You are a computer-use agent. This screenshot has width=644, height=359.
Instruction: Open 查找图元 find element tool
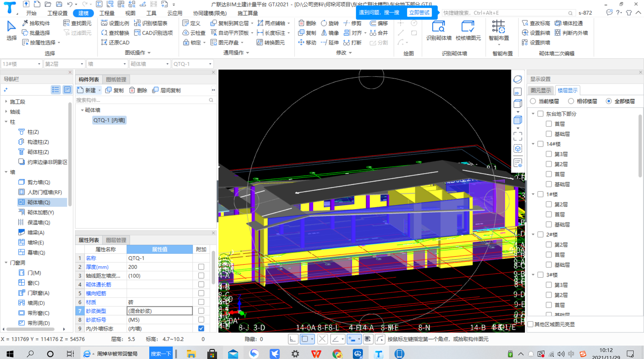[77, 23]
